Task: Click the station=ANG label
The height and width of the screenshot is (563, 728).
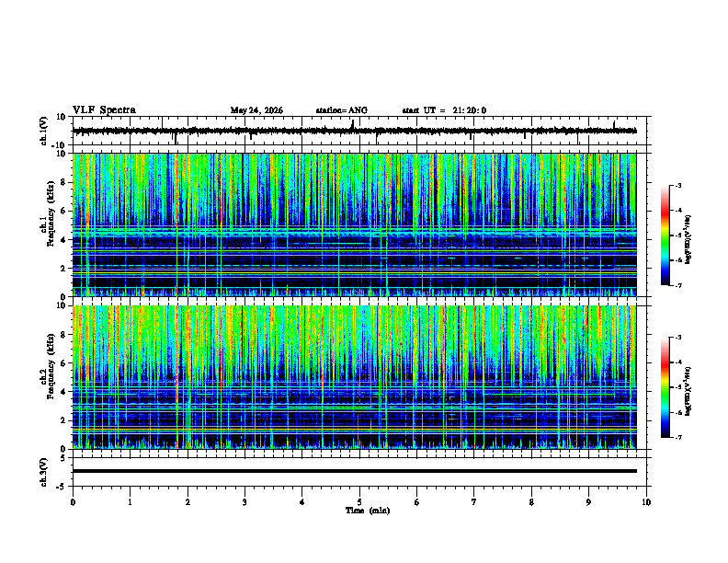Action: (341, 110)
